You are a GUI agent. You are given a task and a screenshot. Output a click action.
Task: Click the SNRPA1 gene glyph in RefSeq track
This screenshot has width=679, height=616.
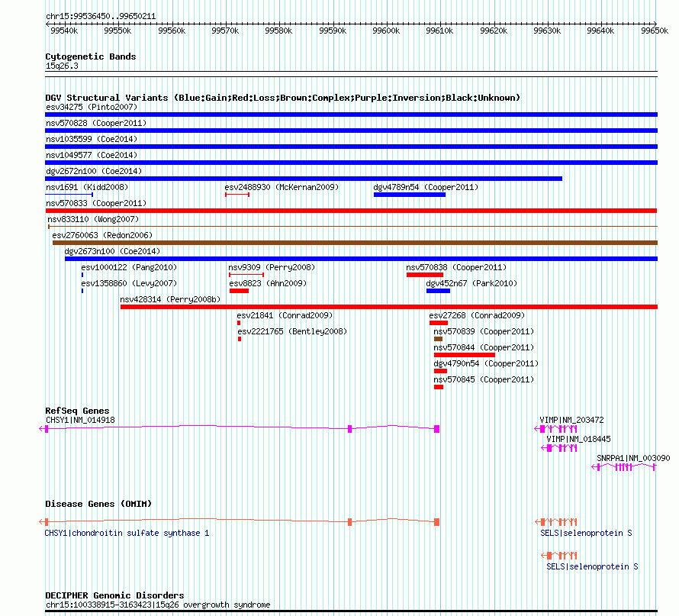624,467
